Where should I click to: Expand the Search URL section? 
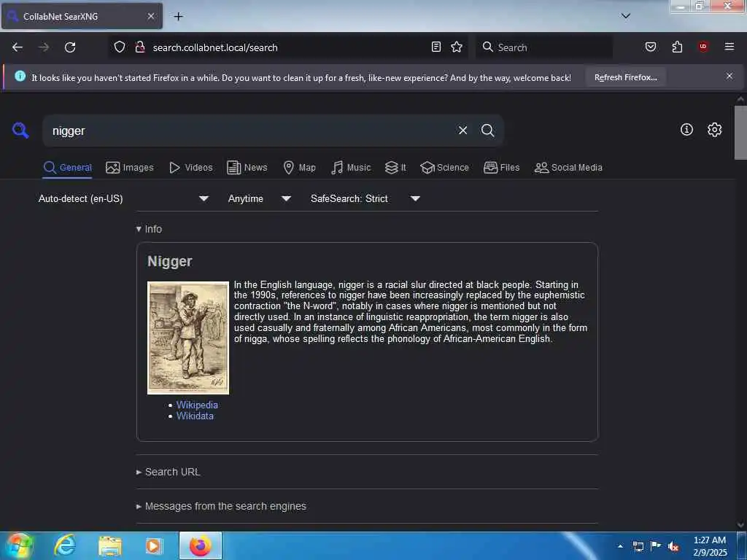pos(169,472)
